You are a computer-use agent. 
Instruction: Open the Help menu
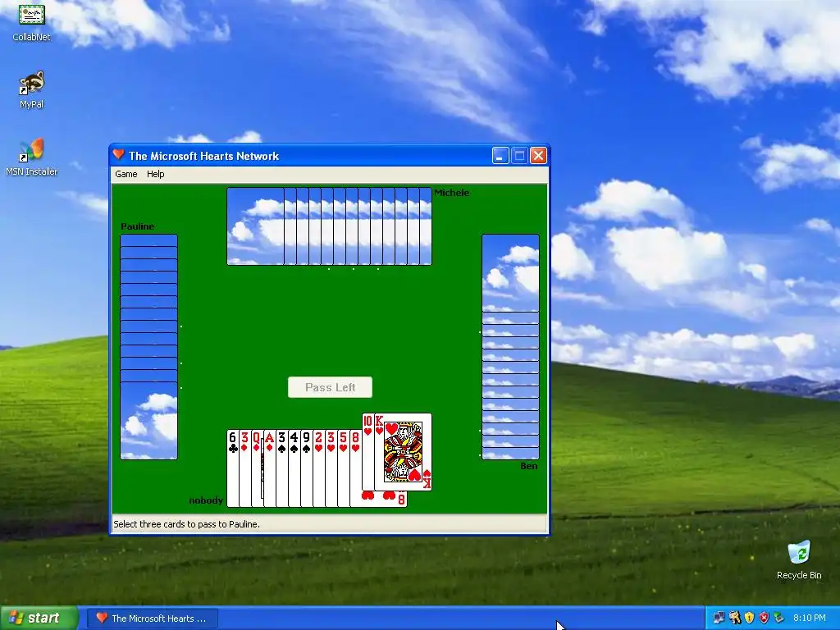(x=155, y=174)
